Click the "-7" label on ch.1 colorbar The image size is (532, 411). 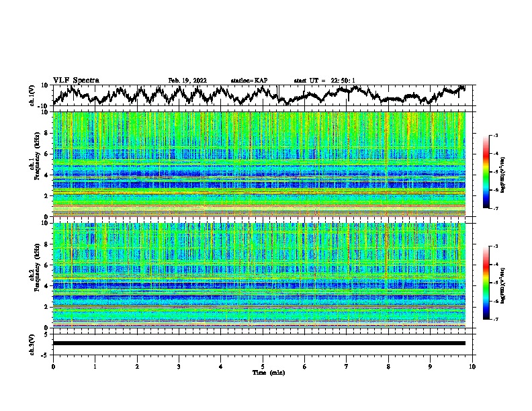click(x=496, y=208)
